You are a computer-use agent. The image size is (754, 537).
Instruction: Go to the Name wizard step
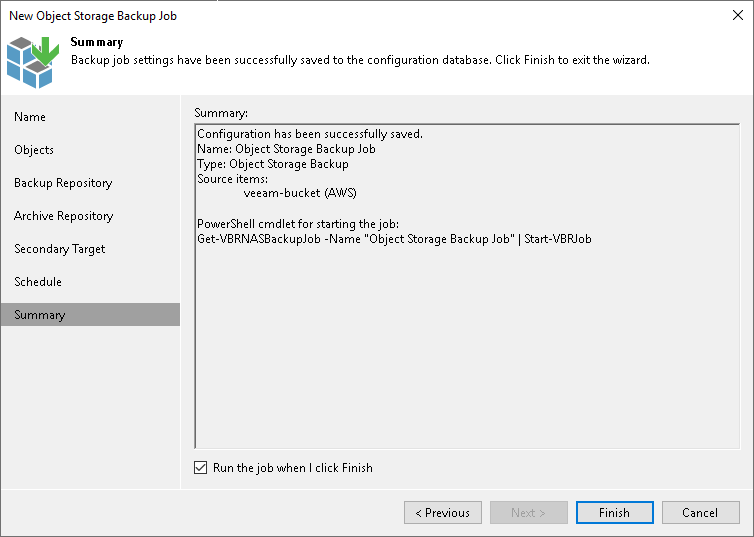(x=30, y=117)
